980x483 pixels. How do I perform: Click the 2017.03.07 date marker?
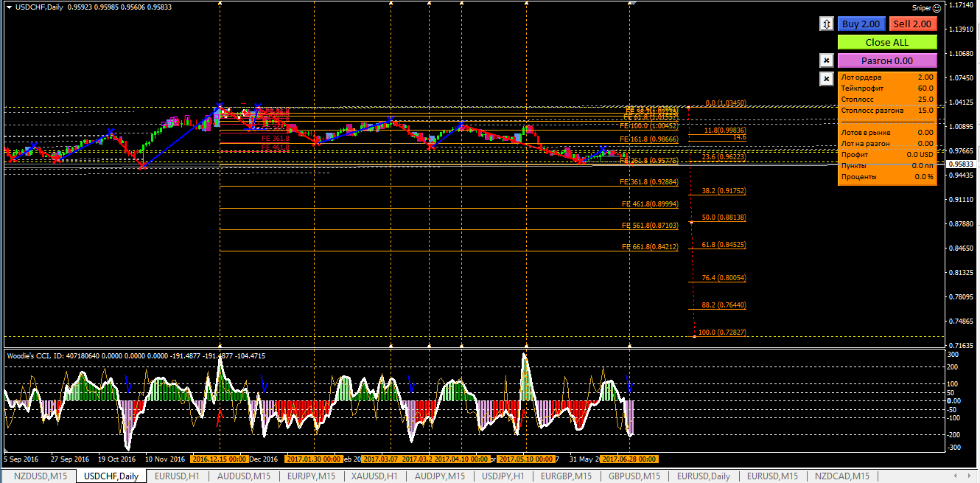379,459
